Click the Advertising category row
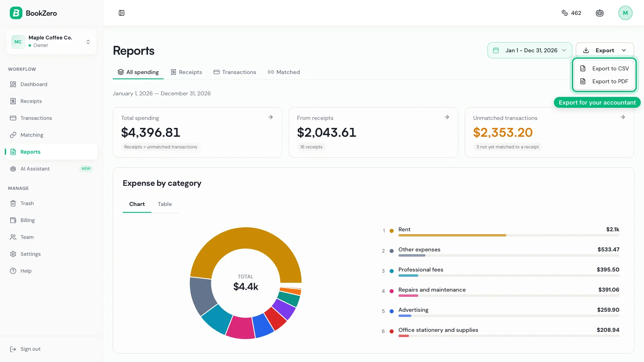Viewport: 644px width, 362px height. (x=501, y=312)
